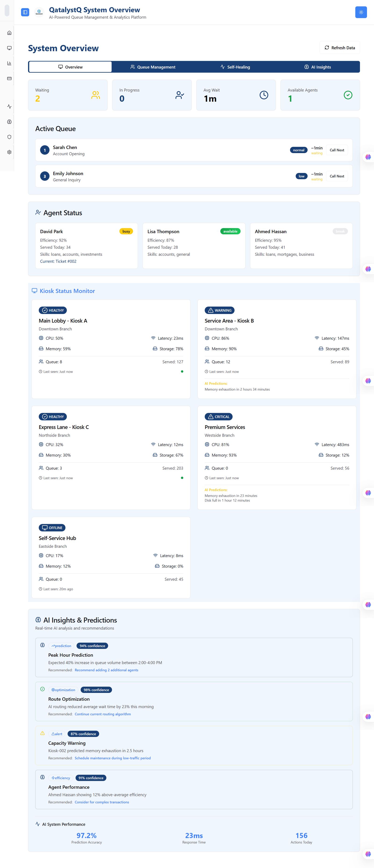Open the credit card sidebar icon
374x868 pixels.
coord(9,78)
